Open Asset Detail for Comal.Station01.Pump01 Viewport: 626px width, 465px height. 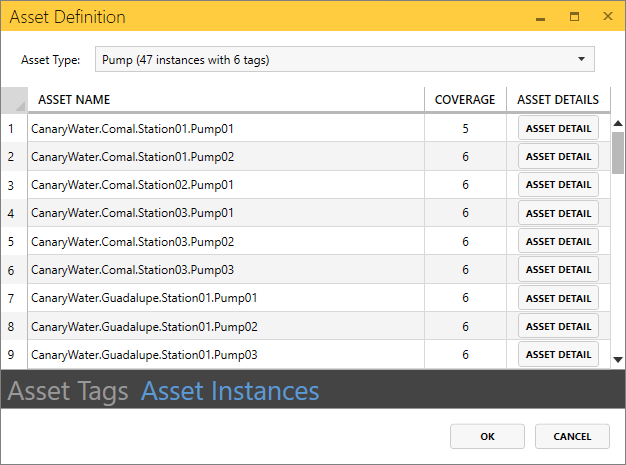(x=558, y=128)
